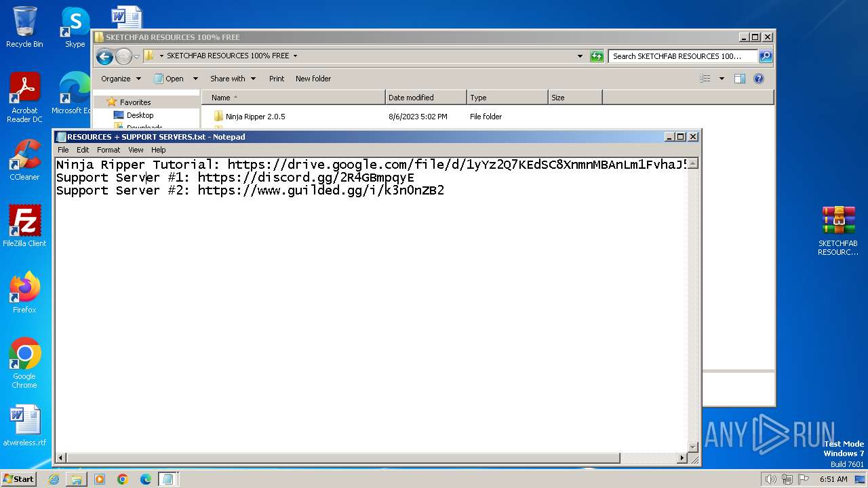
Task: Sort by the Type column header
Action: pos(507,98)
